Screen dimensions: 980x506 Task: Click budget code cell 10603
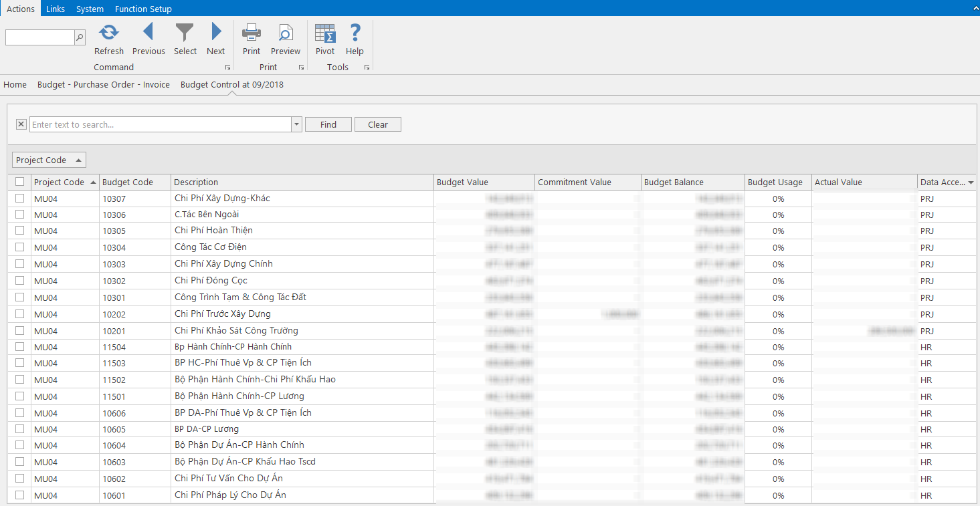[x=135, y=462]
